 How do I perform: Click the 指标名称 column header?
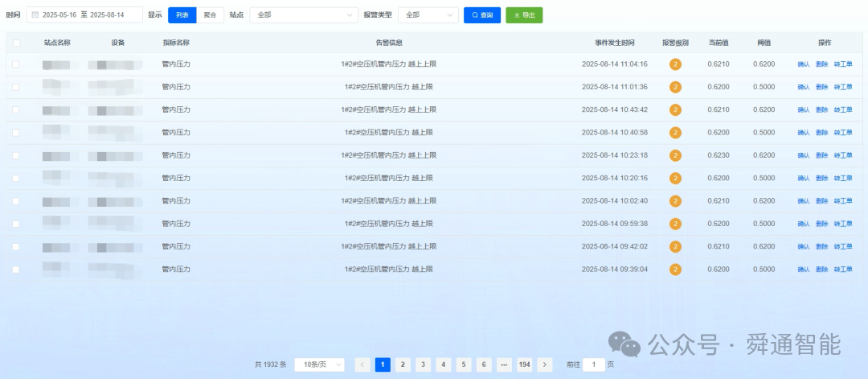[x=176, y=43]
